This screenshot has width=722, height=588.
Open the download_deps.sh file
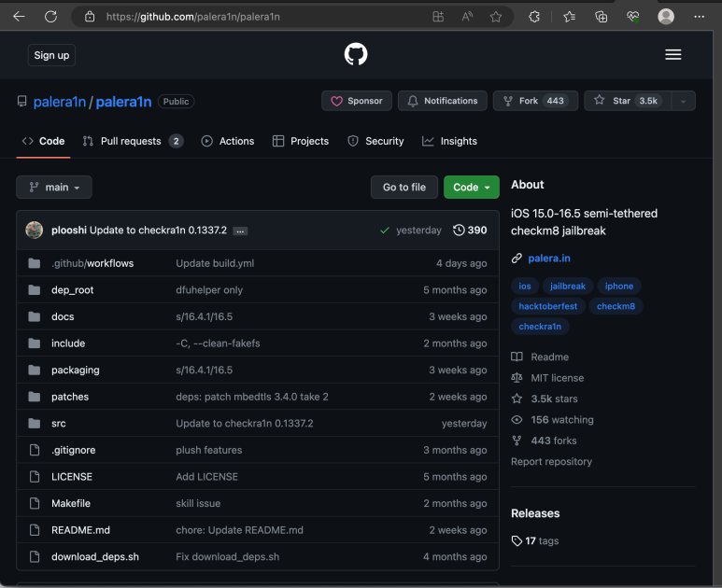(95, 556)
